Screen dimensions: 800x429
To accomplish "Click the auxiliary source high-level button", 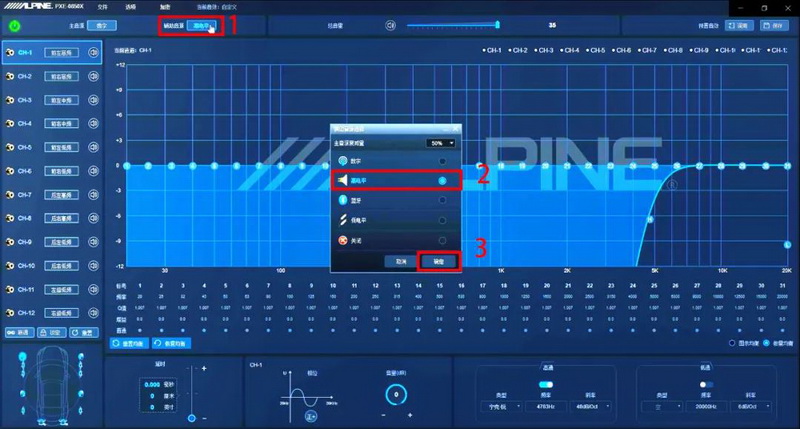I will click(204, 26).
